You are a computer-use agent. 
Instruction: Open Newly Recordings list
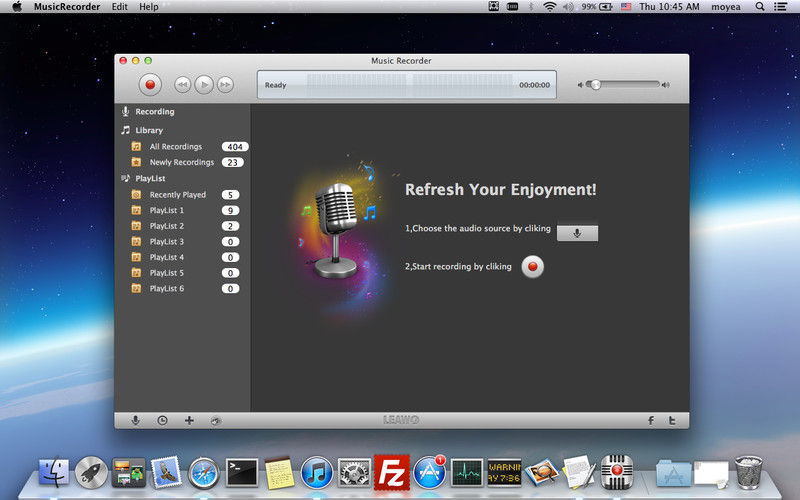tap(183, 162)
